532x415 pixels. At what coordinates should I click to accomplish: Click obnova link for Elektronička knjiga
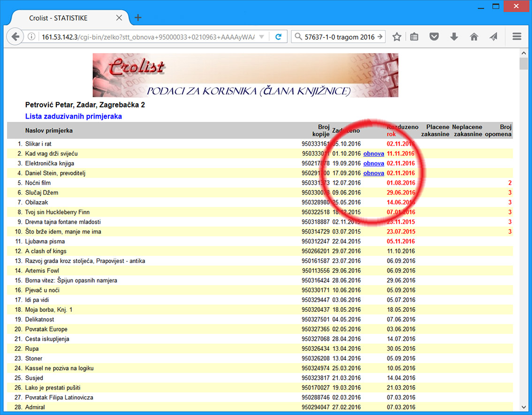(373, 164)
